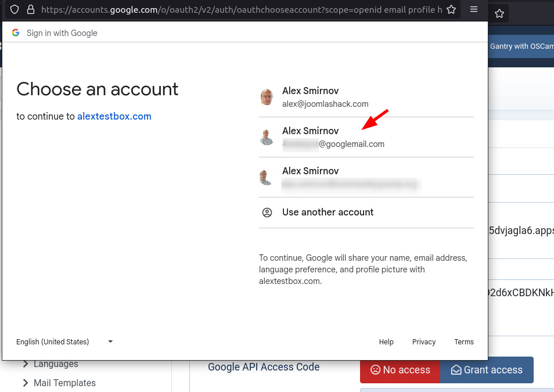
Task: Open the English (United States) language dropdown
Action: [64, 342]
